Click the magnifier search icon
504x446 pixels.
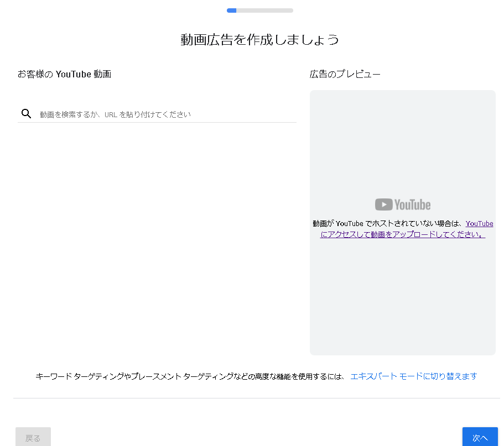[x=26, y=114]
